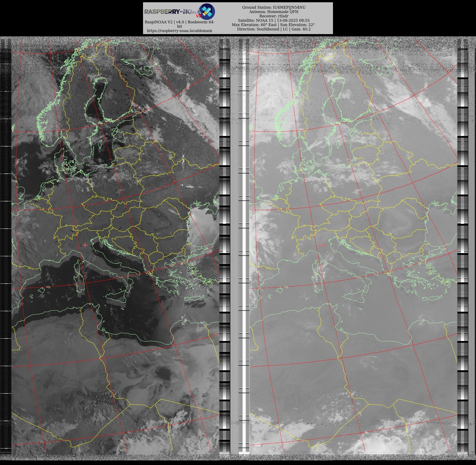Viewport: 476px width, 465px height.
Task: Select 'RaspiNOAA V2 | v4.0 | Bookworm 64-bit' text
Action: coord(179,24)
